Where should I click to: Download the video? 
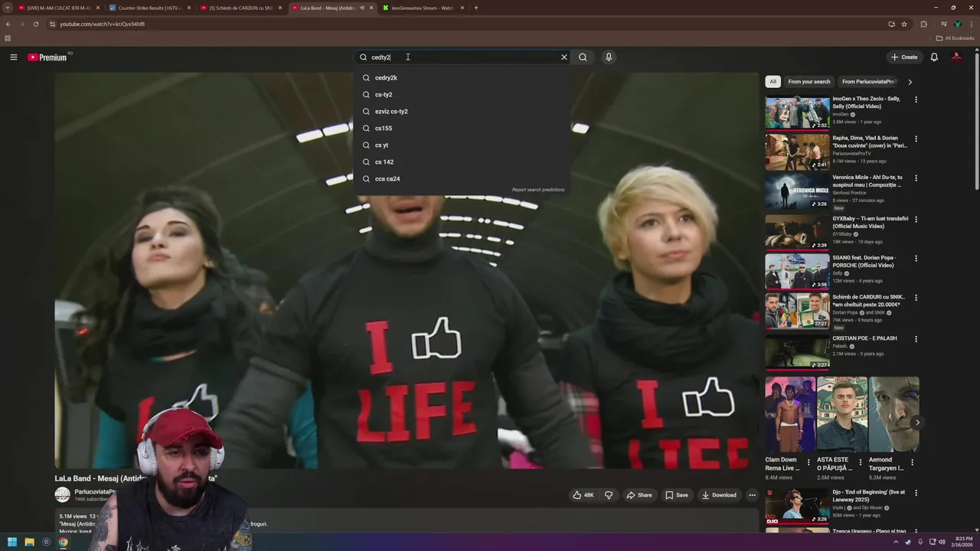click(x=719, y=495)
